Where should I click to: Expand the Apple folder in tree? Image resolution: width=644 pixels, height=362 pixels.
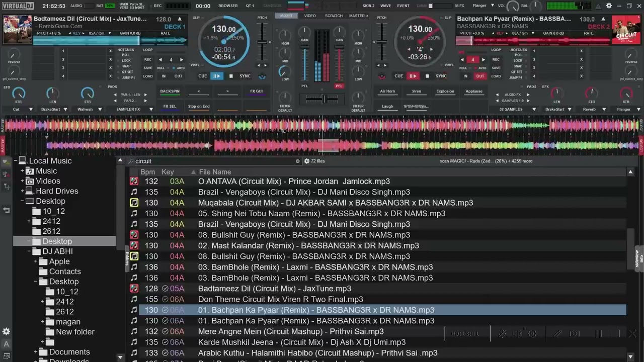[x=36, y=261]
